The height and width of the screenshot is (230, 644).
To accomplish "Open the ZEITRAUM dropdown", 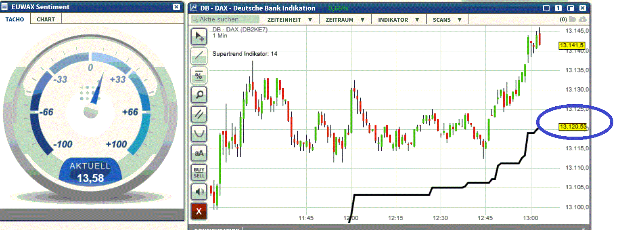I will pos(345,19).
